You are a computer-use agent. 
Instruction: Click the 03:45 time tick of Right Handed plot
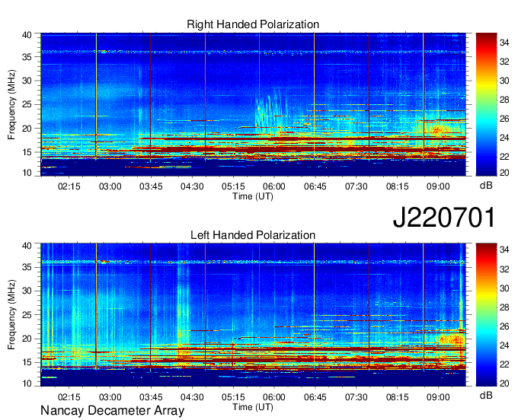(151, 186)
